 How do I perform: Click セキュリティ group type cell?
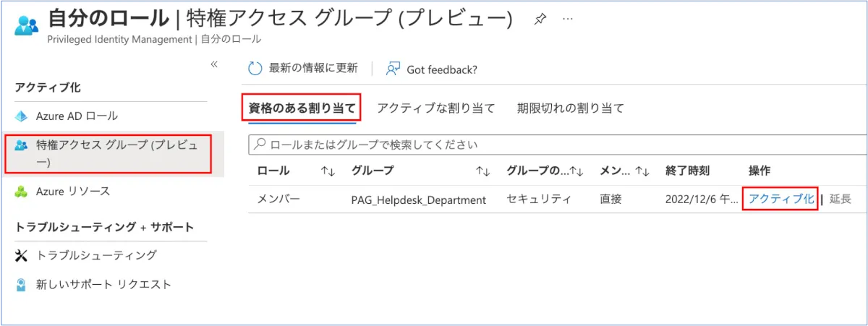(x=539, y=200)
